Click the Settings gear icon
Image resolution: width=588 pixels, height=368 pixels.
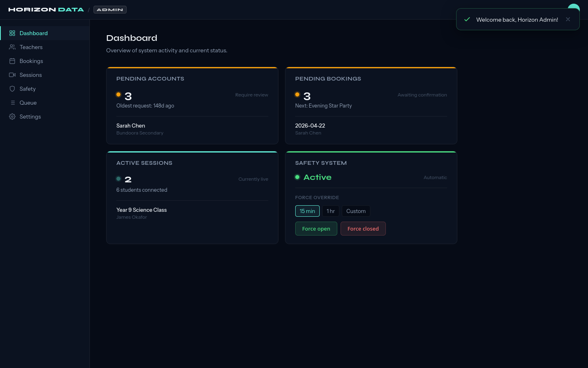point(12,117)
